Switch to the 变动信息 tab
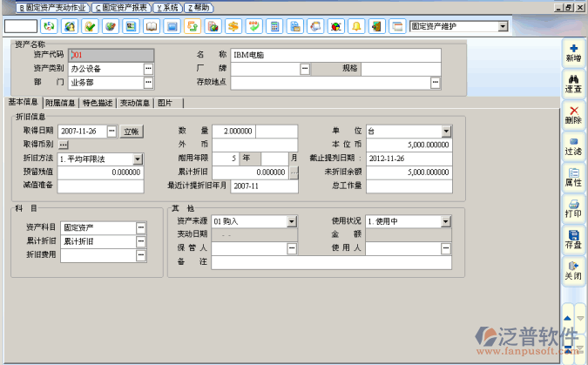588x365 pixels. tap(135, 102)
